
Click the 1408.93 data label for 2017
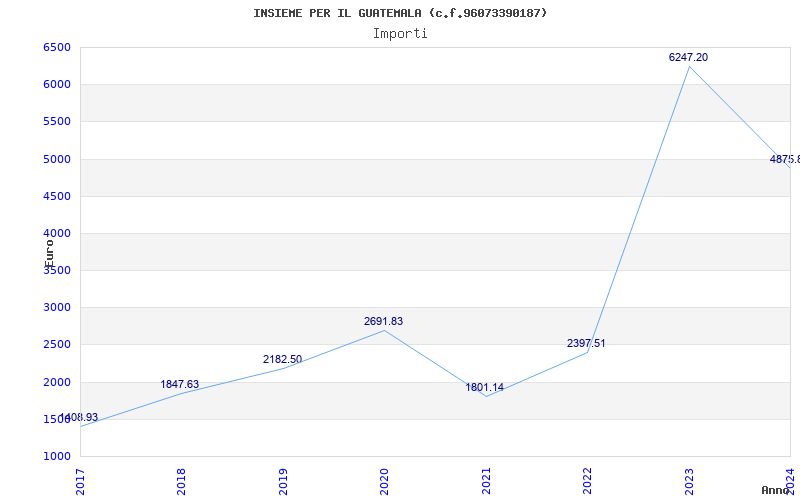tap(79, 417)
